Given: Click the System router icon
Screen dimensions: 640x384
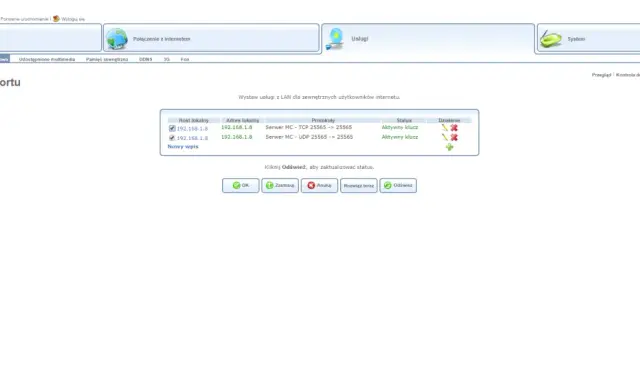Looking at the screenshot, I should (x=551, y=39).
